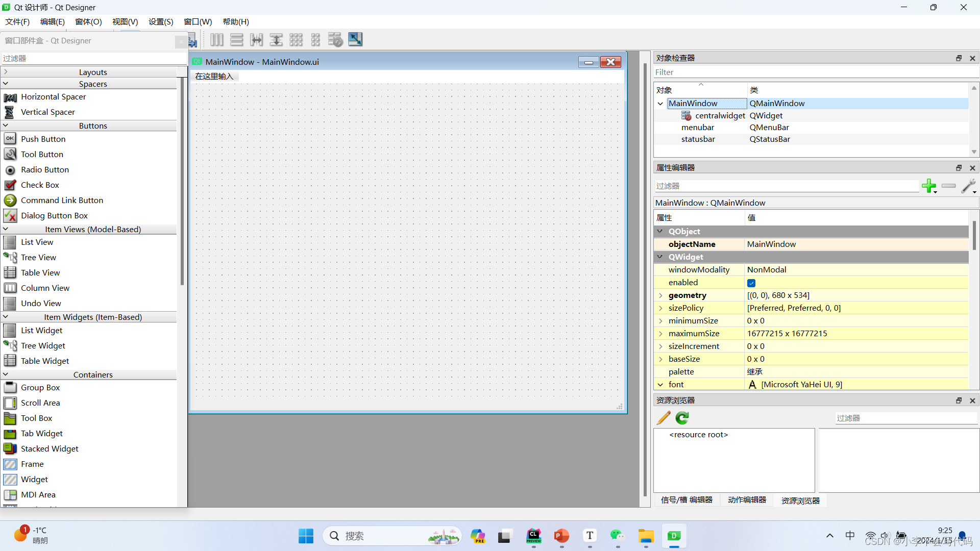Image resolution: width=980 pixels, height=551 pixels.
Task: Click Lay Out in a Form Layout icon
Action: [316, 40]
